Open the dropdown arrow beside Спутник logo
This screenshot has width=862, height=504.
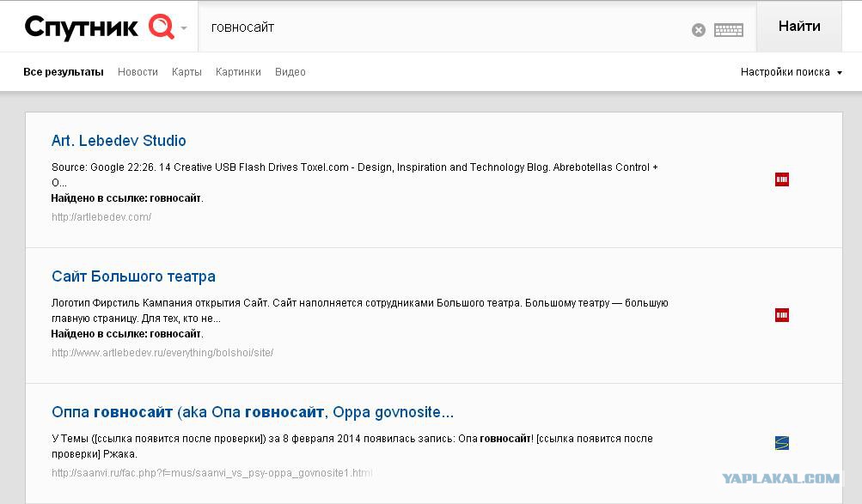pyautogui.click(x=184, y=28)
